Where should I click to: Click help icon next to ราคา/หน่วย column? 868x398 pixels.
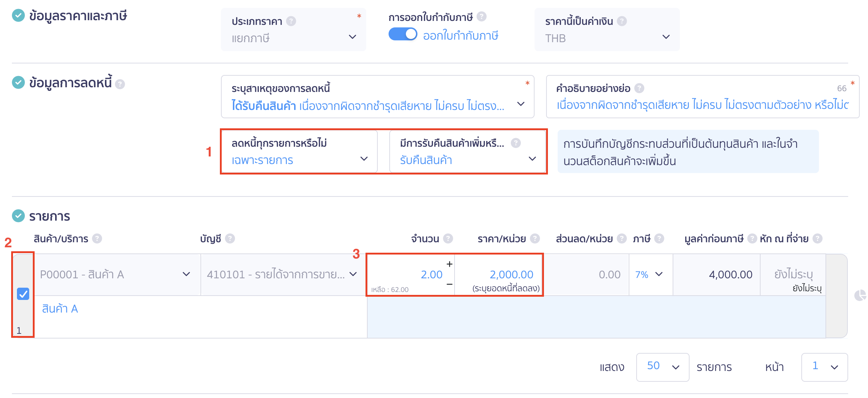[535, 238]
